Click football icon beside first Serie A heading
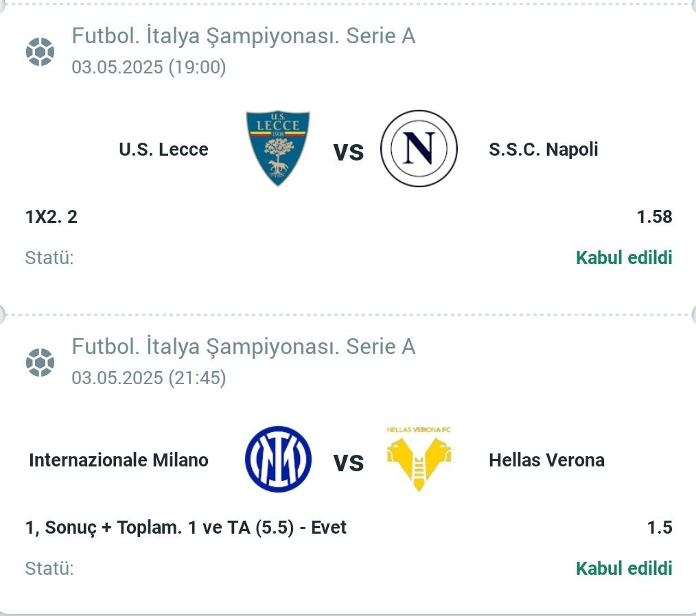The width and height of the screenshot is (696, 616). pos(40,52)
